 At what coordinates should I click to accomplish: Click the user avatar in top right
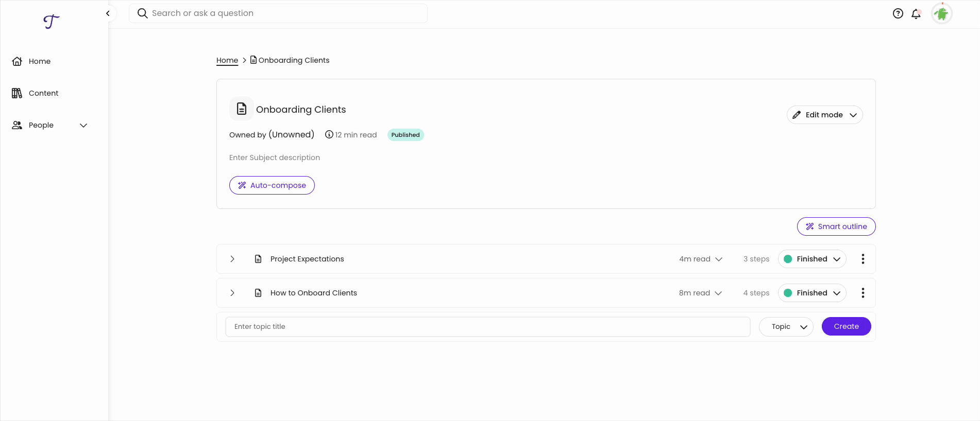point(941,14)
